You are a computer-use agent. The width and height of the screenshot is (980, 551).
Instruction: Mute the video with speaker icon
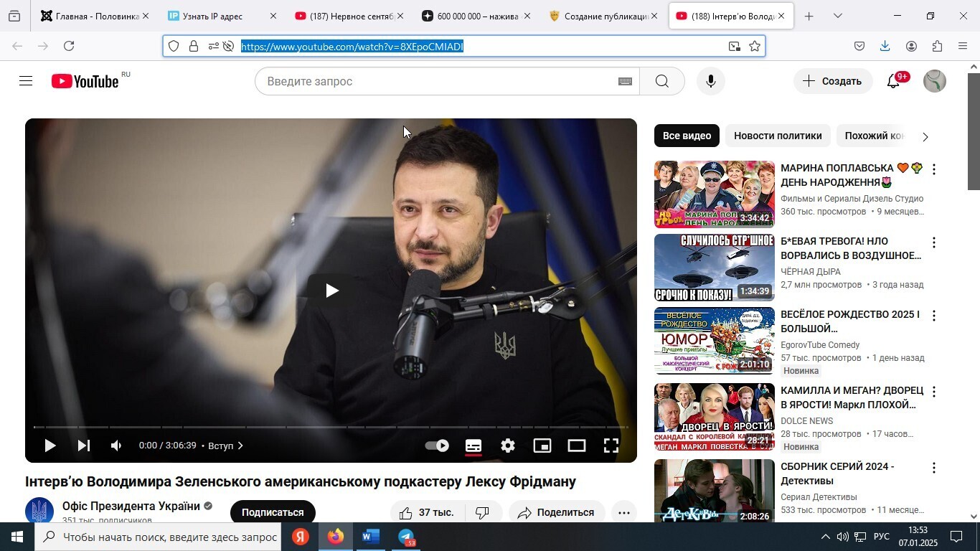click(x=116, y=446)
